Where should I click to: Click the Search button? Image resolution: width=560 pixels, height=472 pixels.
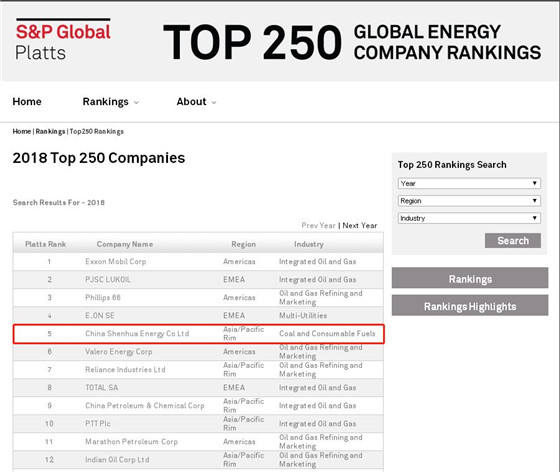click(512, 241)
